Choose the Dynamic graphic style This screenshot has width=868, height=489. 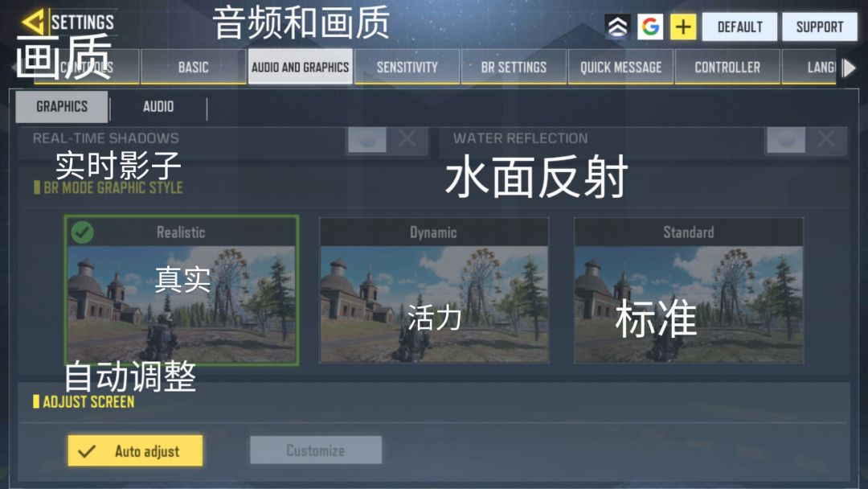coord(434,290)
